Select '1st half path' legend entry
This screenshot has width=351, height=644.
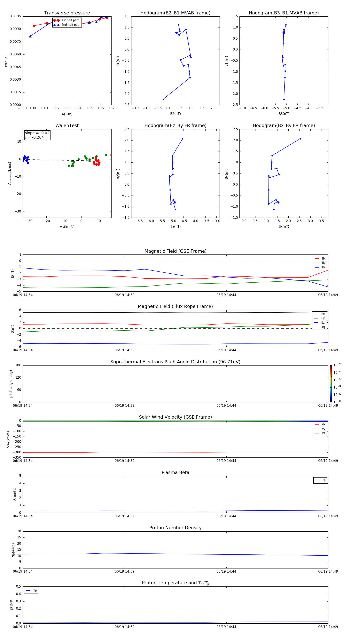pyautogui.click(x=66, y=20)
